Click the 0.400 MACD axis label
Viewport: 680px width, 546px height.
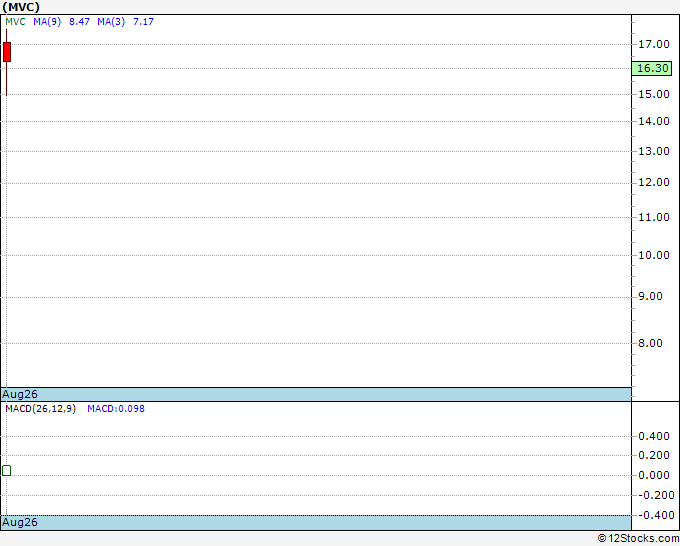click(x=654, y=436)
